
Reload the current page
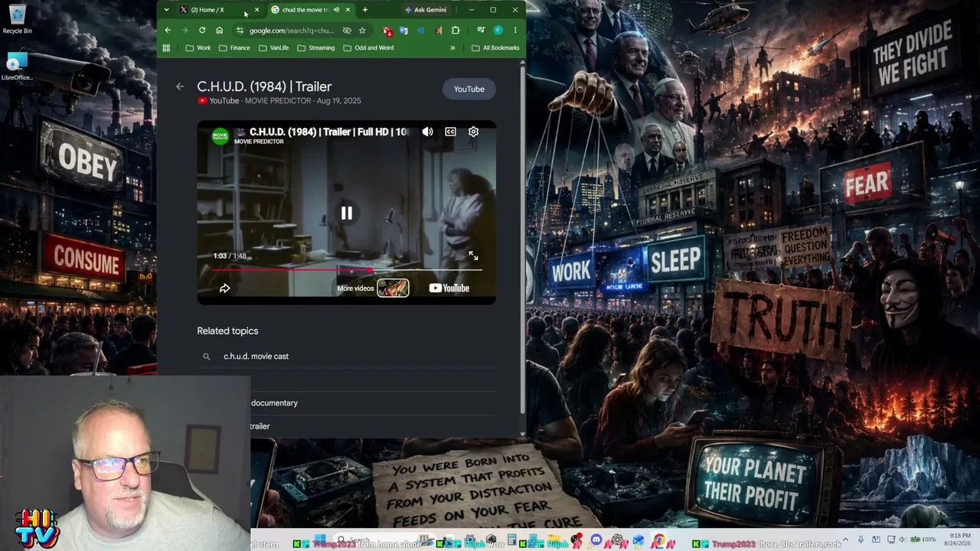tap(202, 31)
